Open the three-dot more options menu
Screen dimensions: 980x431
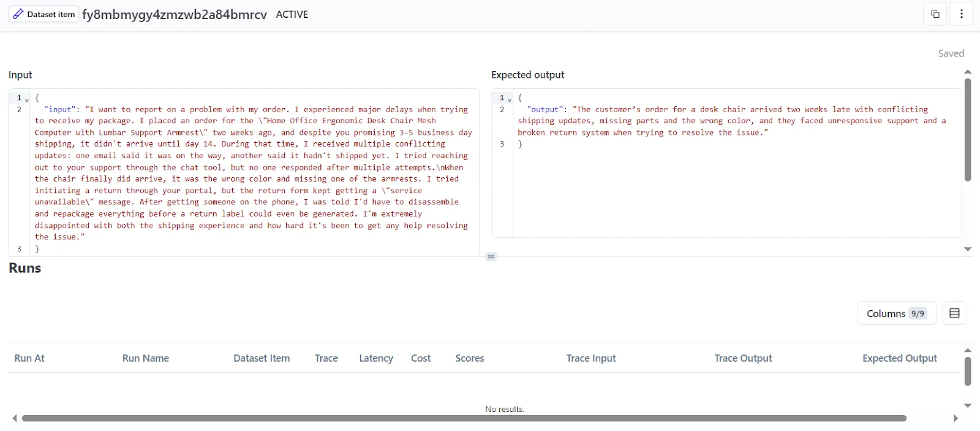coord(961,14)
